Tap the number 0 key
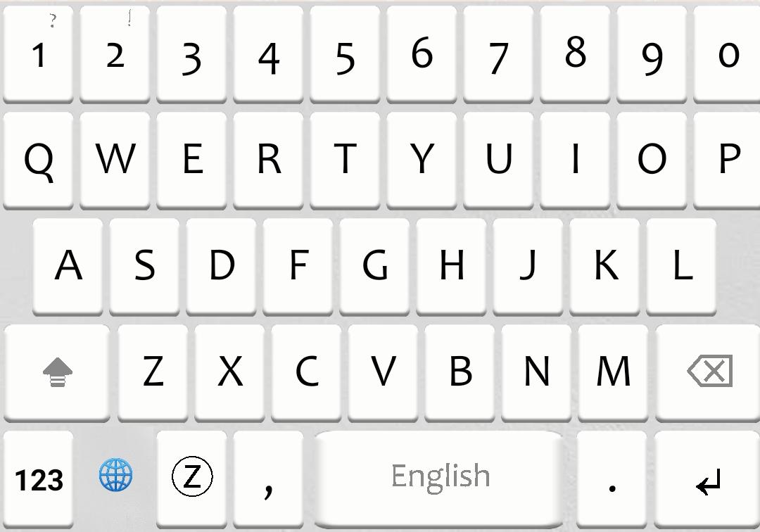 (x=728, y=54)
